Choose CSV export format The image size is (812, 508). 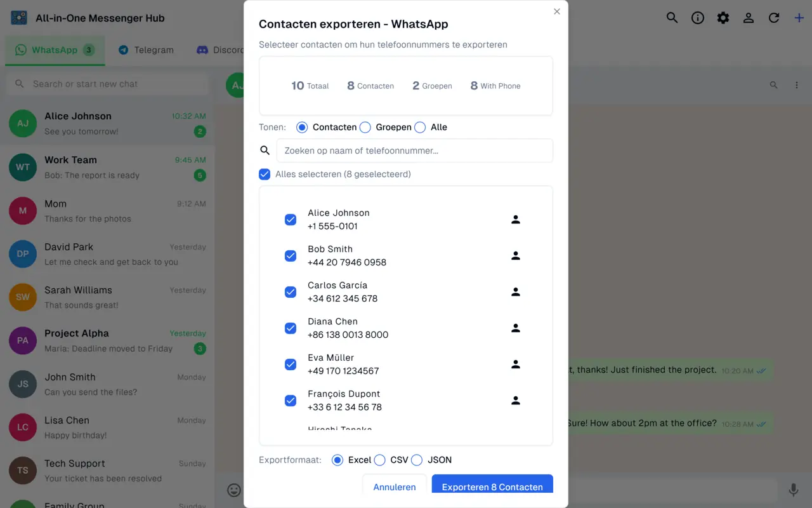[x=379, y=460]
